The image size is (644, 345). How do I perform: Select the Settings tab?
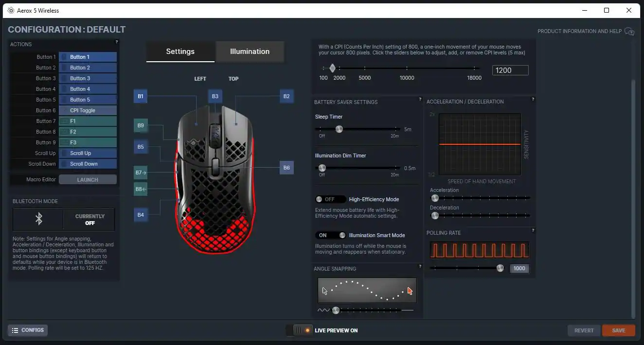[180, 52]
